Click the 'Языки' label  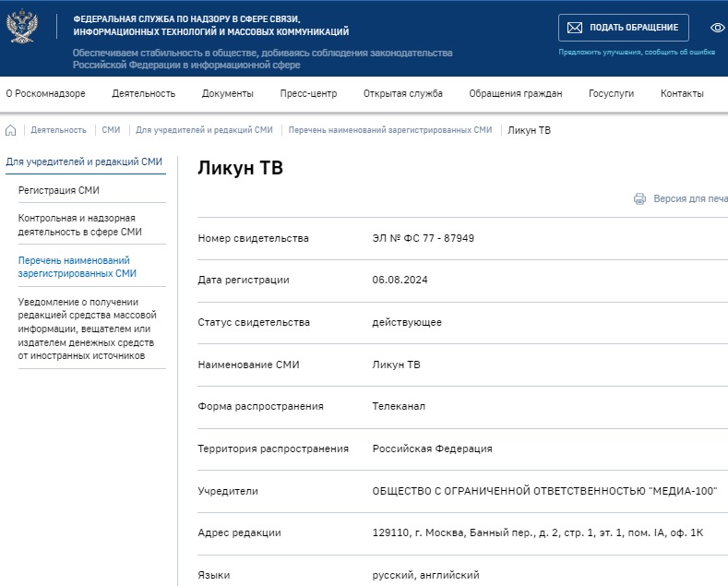(x=213, y=575)
